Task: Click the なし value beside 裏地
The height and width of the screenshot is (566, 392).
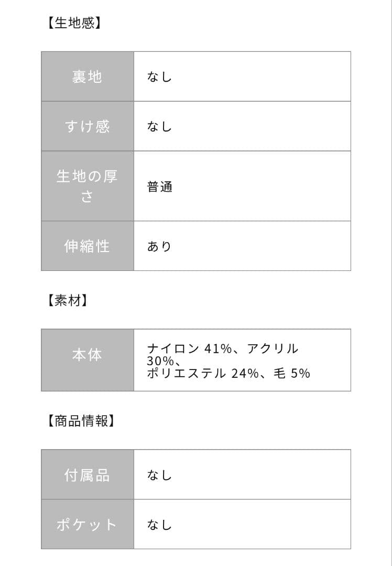Action: coord(159,77)
